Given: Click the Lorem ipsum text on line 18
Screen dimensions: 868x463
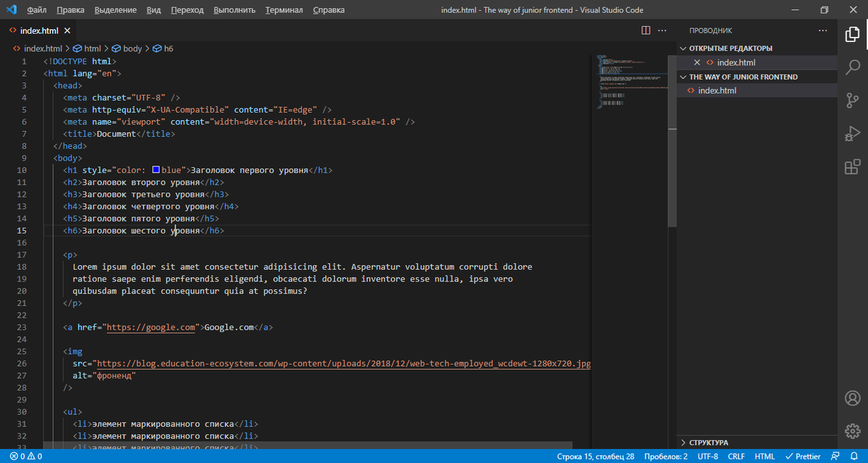Looking at the screenshot, I should (x=302, y=267).
